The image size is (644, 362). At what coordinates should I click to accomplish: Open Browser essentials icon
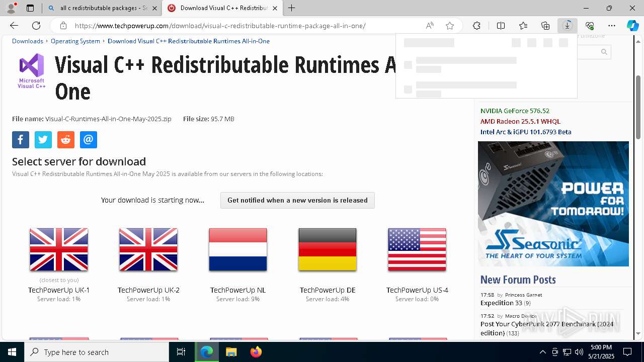coord(590,26)
